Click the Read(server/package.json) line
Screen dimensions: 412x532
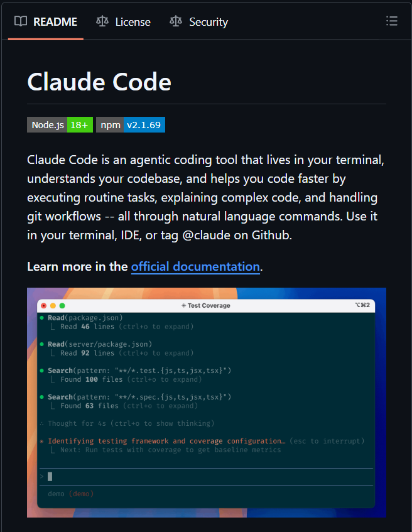100,344
